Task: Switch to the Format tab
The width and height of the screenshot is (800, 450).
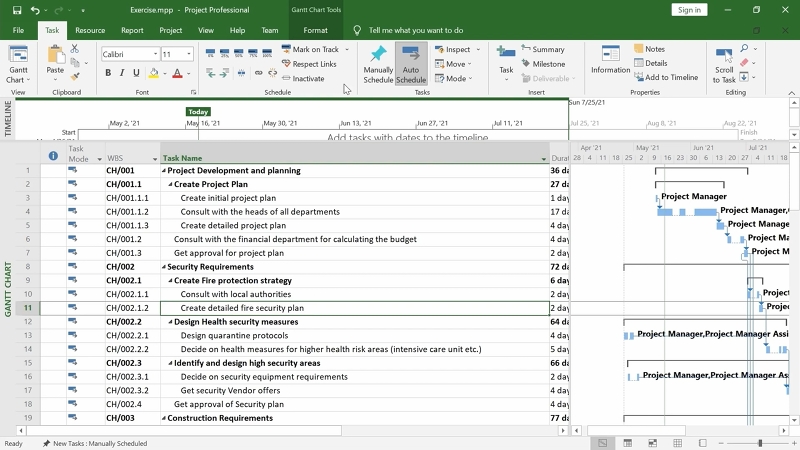Action: tap(315, 30)
